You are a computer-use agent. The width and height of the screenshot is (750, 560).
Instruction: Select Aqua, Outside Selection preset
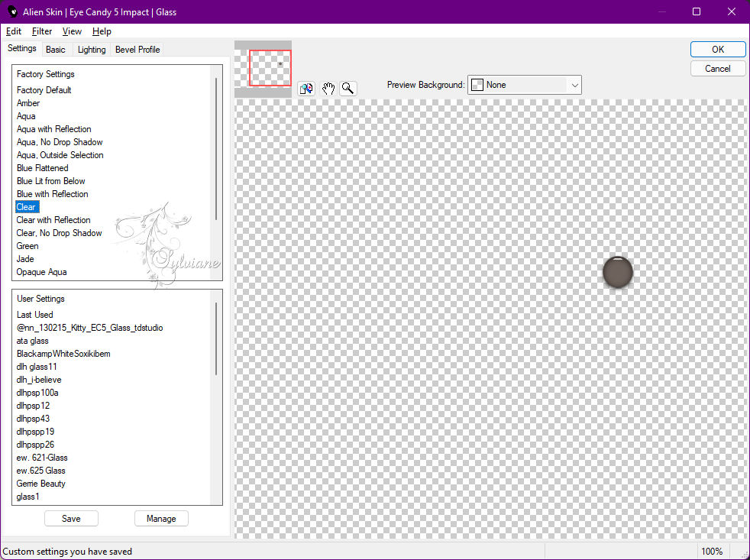(x=60, y=154)
